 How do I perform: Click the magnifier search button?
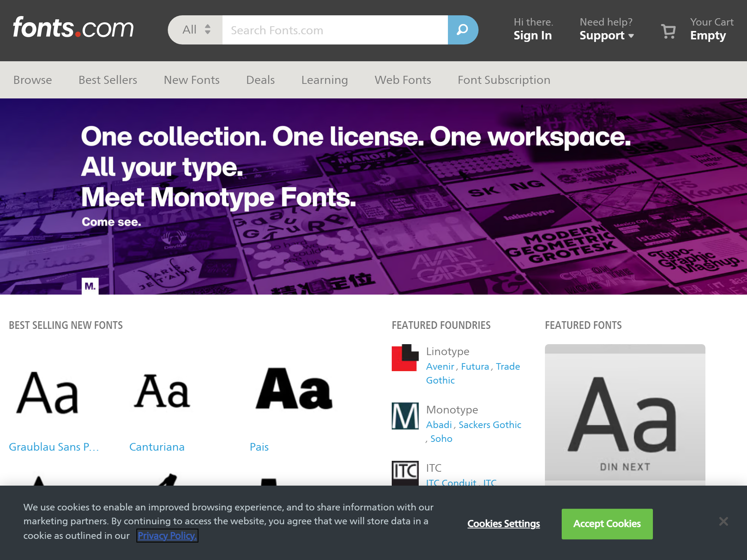point(462,30)
